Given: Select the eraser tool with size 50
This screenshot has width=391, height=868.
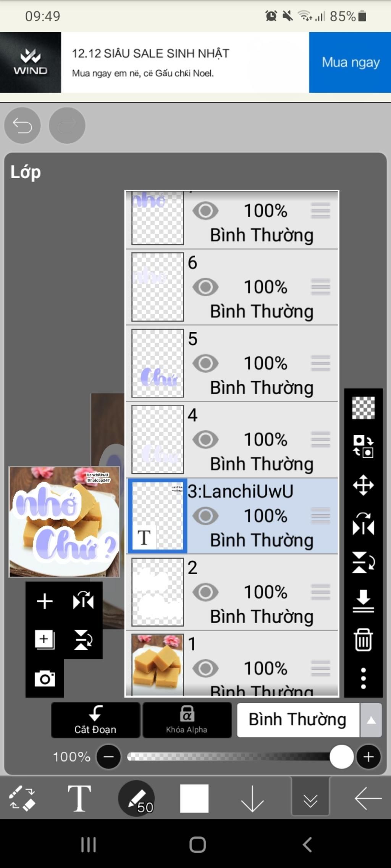Looking at the screenshot, I should [136, 798].
